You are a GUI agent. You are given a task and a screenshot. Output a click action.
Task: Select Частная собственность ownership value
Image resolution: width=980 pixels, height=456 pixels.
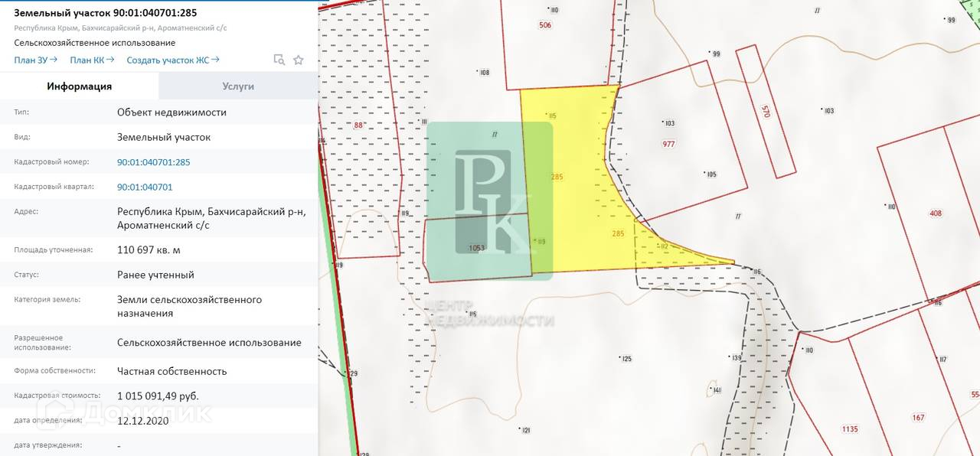pyautogui.click(x=172, y=371)
